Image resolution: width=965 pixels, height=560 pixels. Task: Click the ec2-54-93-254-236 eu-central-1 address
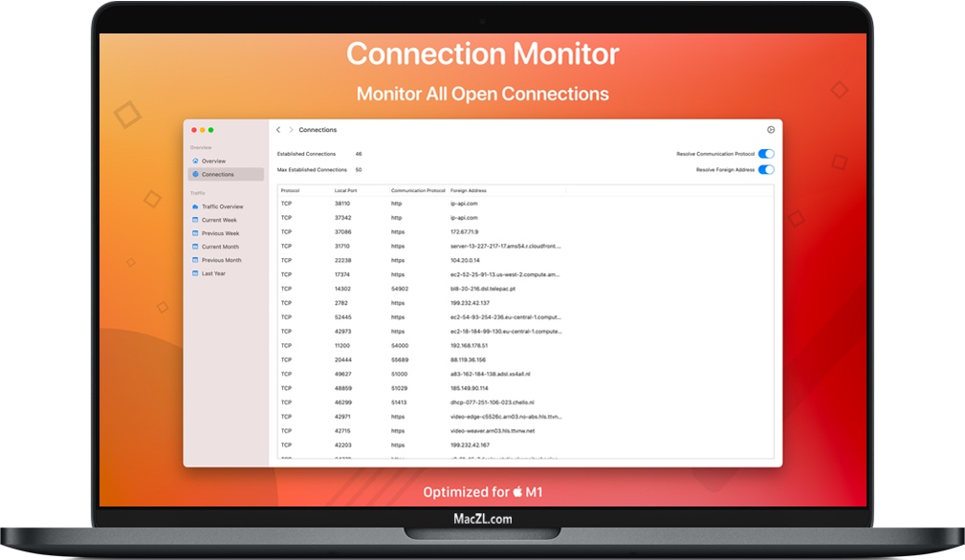pyautogui.click(x=505, y=317)
